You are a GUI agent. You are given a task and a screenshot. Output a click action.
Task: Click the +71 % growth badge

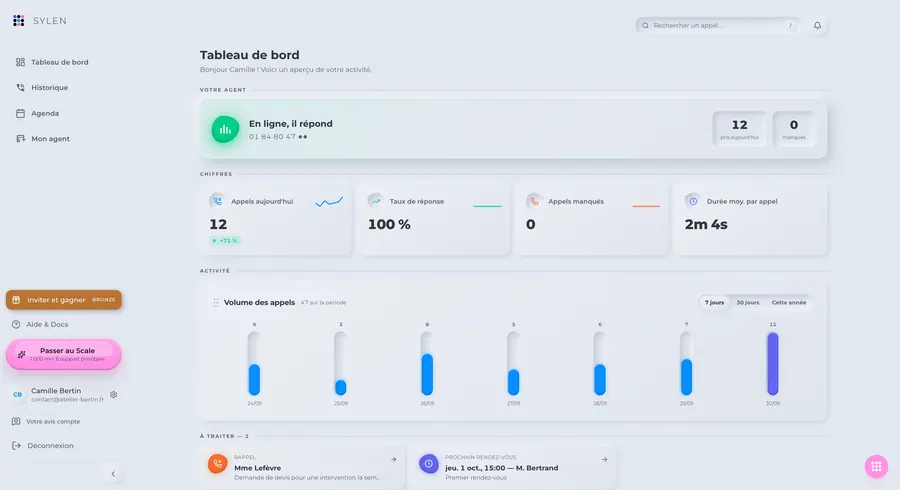click(x=224, y=241)
